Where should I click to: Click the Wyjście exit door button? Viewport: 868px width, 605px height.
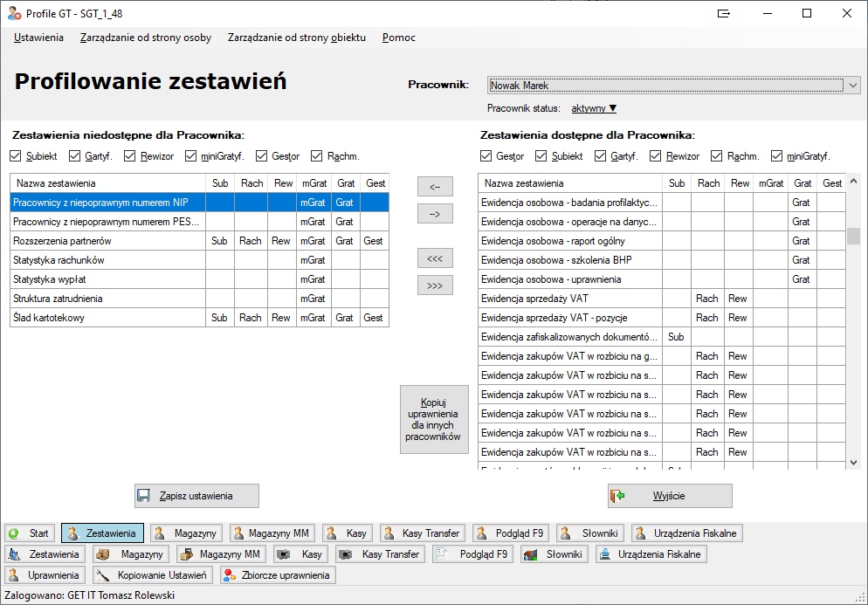[x=670, y=496]
